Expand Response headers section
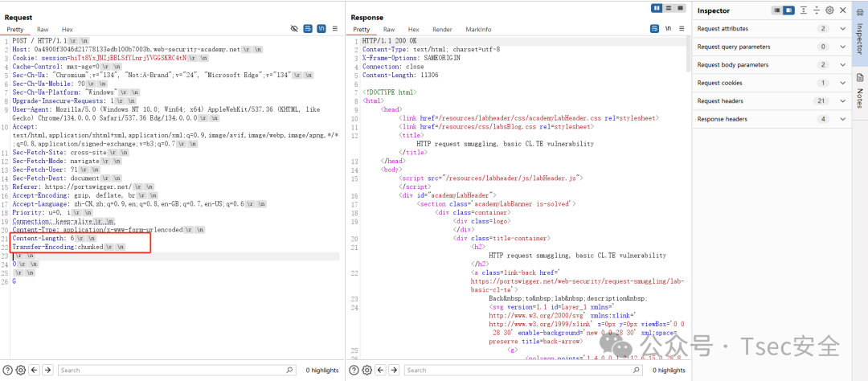 pyautogui.click(x=770, y=119)
